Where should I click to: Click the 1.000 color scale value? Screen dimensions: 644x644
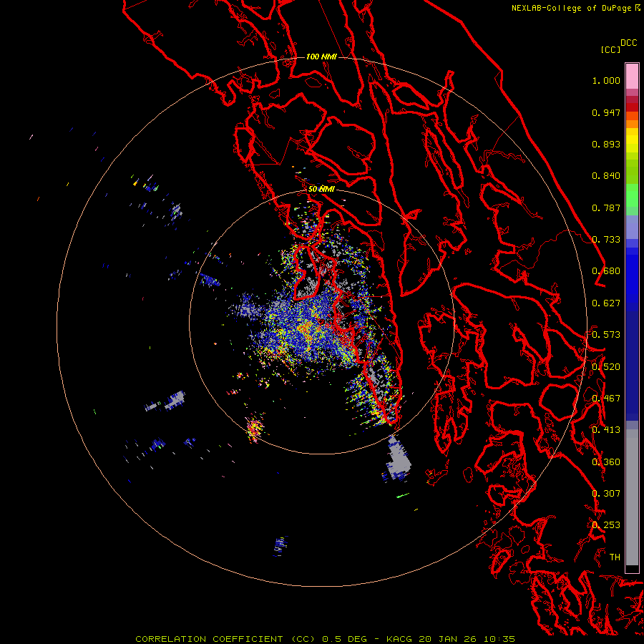606,80
